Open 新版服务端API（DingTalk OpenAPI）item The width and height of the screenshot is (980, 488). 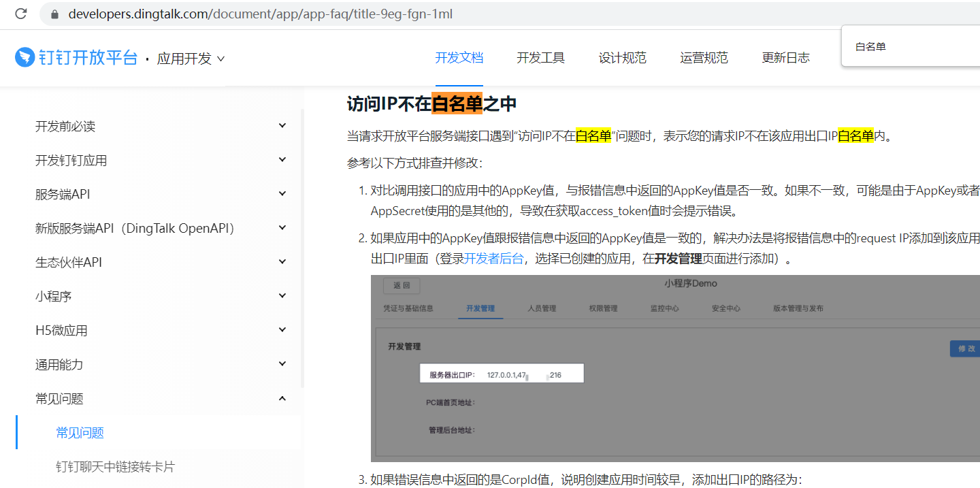pos(138,228)
